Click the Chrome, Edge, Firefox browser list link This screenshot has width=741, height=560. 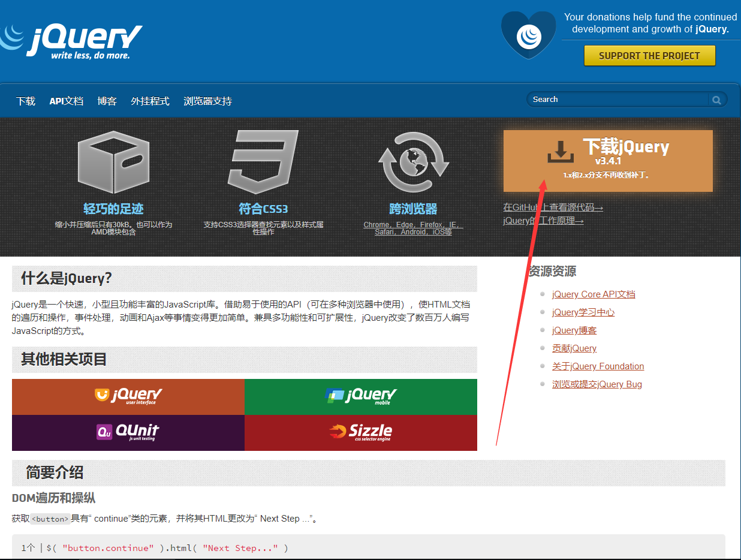pyautogui.click(x=413, y=228)
